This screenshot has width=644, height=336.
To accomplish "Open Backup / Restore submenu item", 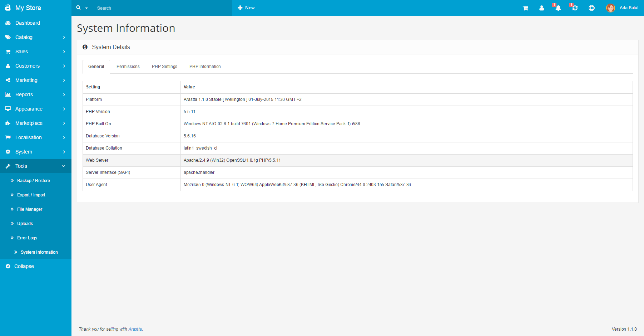I will [x=34, y=181].
